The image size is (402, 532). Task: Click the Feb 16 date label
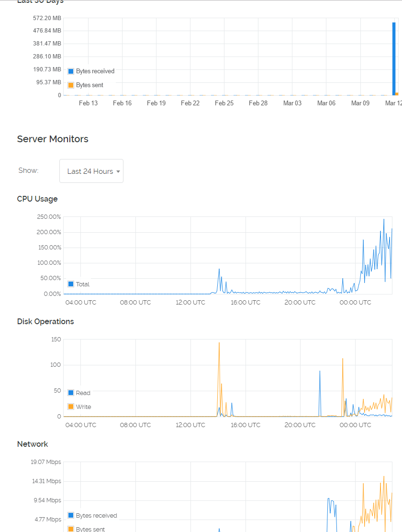122,103
